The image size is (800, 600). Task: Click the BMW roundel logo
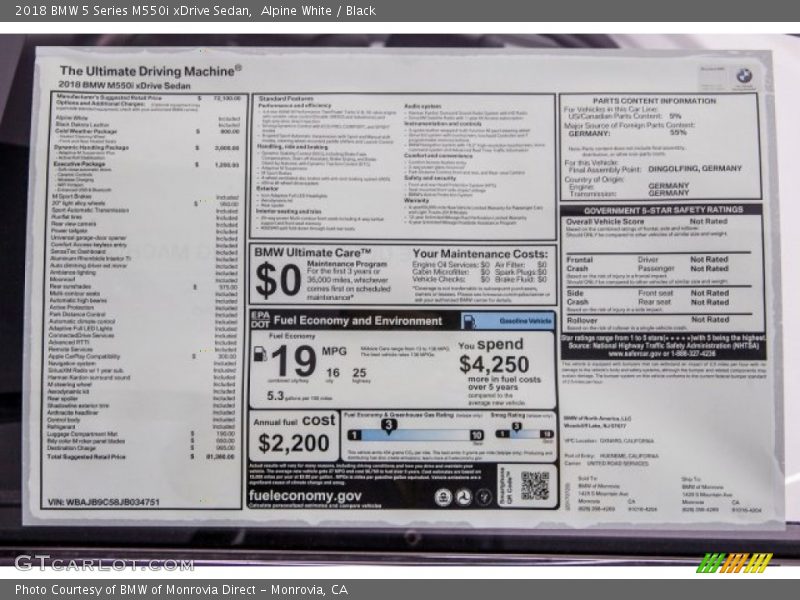[744, 76]
